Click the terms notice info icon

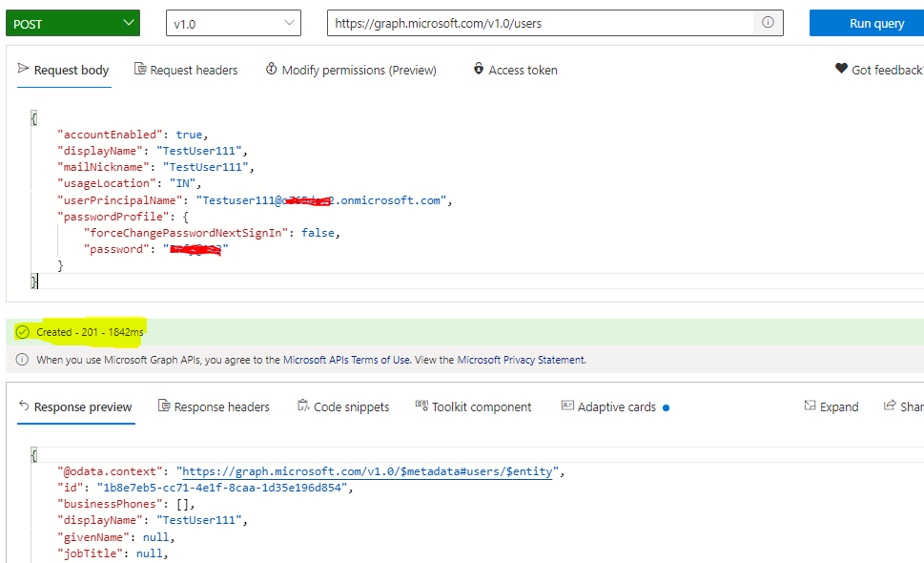point(22,360)
